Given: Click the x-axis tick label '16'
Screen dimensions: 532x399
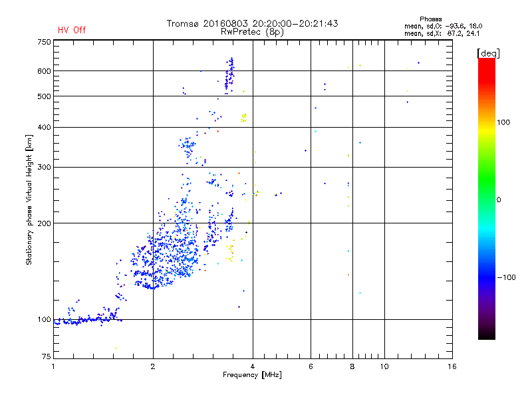Looking at the screenshot, I should [x=452, y=366].
